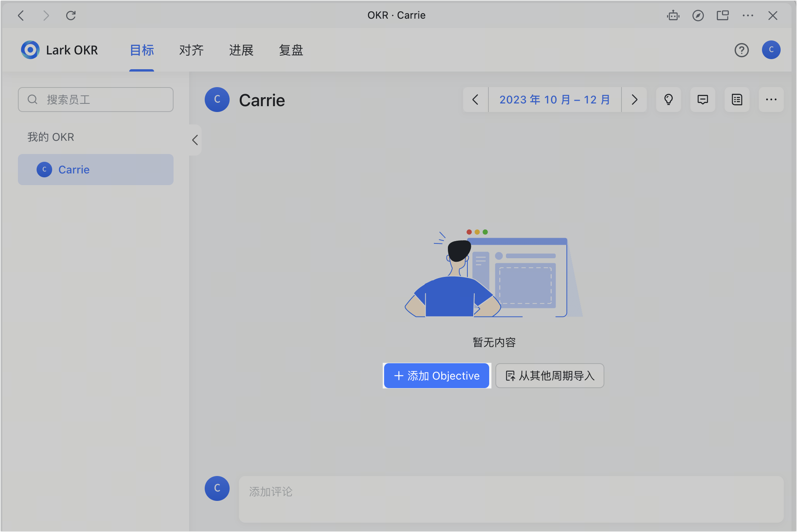Click Carrie's avatar beside the page title
This screenshot has width=797, height=532.
217,100
